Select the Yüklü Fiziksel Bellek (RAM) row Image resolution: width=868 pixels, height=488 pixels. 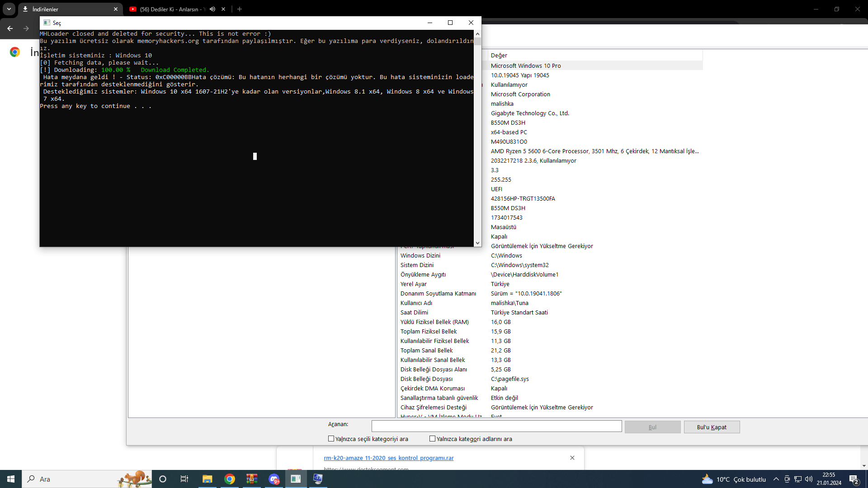(550, 322)
